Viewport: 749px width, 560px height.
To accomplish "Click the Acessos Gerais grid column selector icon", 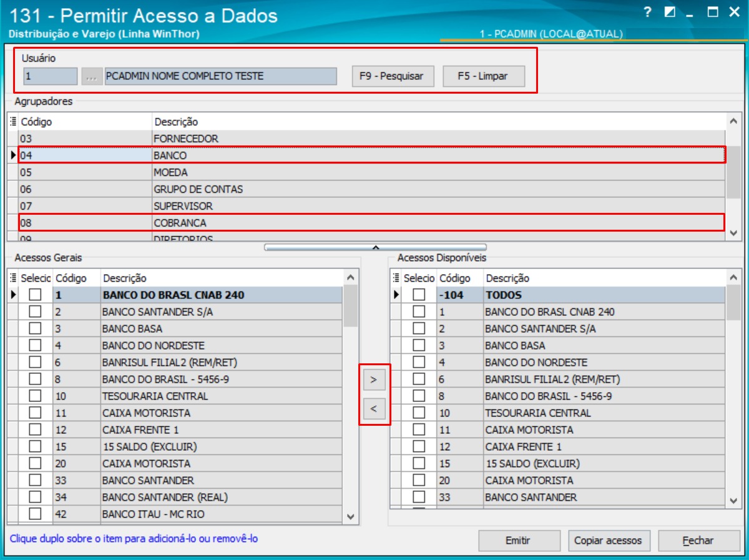I will tap(14, 278).
